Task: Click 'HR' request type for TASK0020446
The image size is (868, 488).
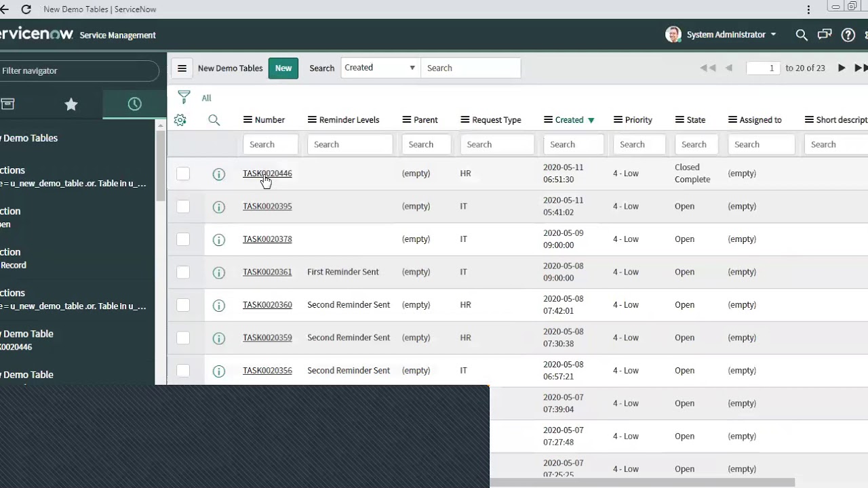Action: 465,174
